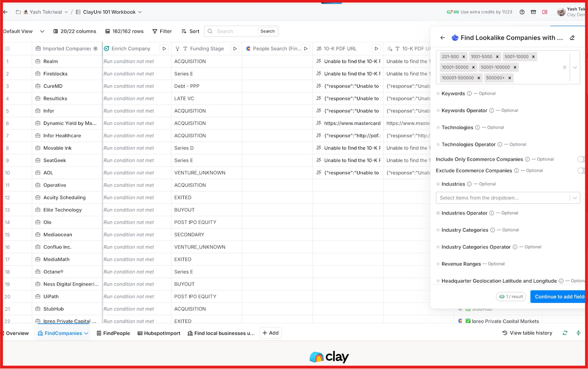
Task: Click info icon next to Keywords
Action: coord(469,93)
